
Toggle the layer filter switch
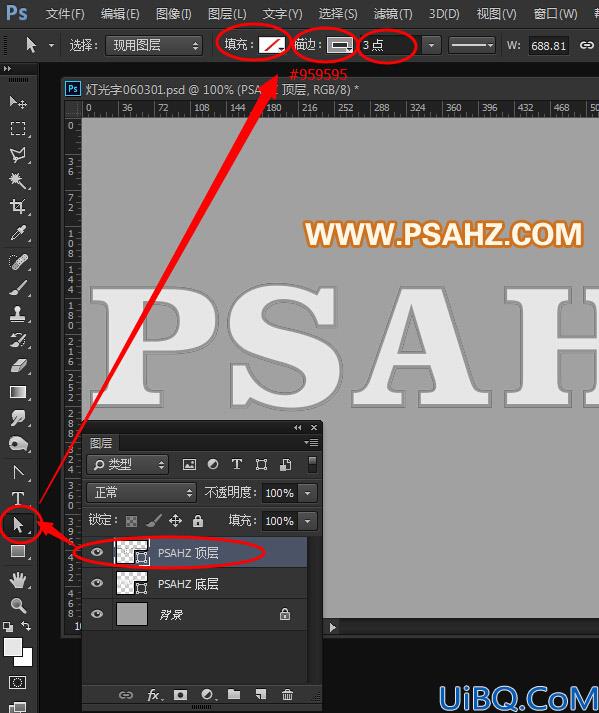tap(312, 464)
